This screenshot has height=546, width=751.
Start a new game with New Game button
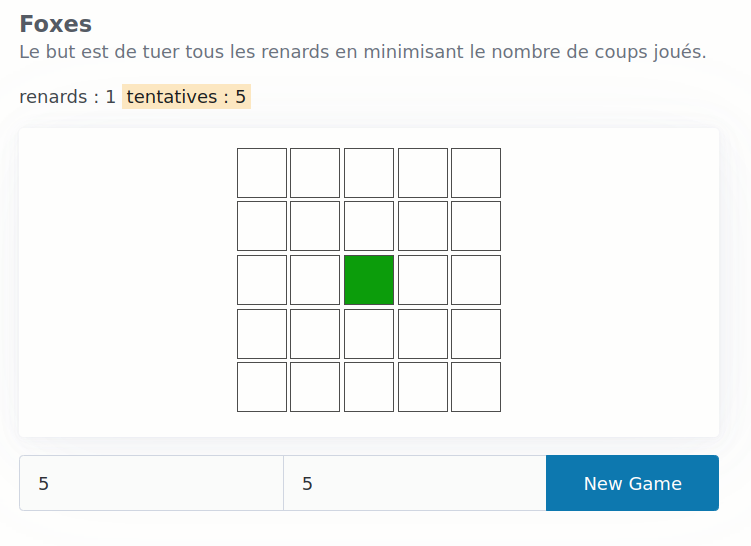[632, 483]
